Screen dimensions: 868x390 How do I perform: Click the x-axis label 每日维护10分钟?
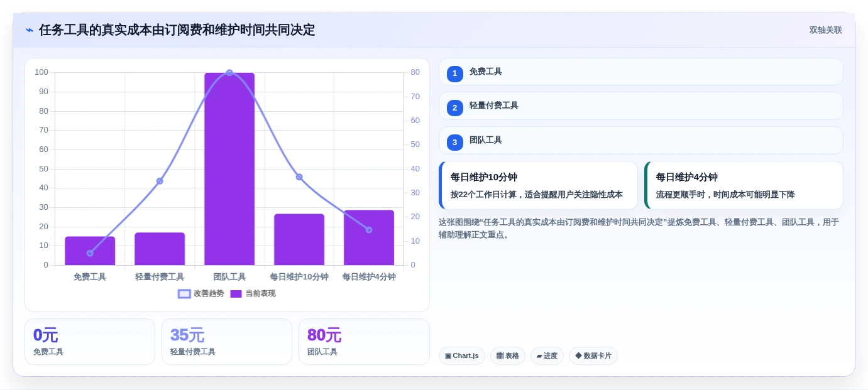click(x=299, y=277)
